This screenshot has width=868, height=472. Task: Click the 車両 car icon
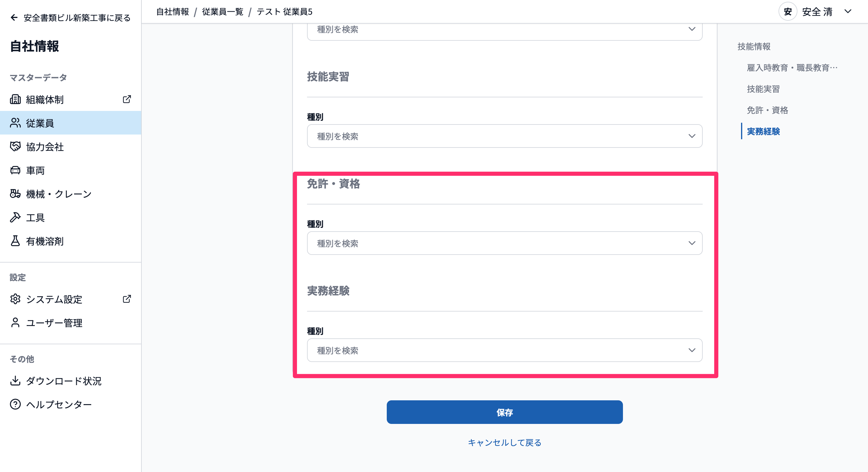click(x=15, y=170)
